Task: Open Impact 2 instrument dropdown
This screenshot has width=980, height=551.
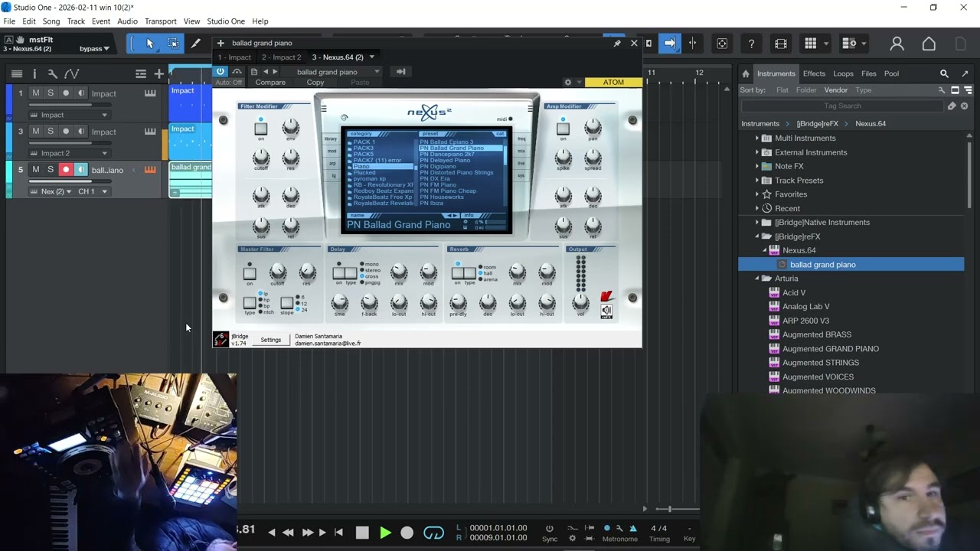Action: pos(70,153)
